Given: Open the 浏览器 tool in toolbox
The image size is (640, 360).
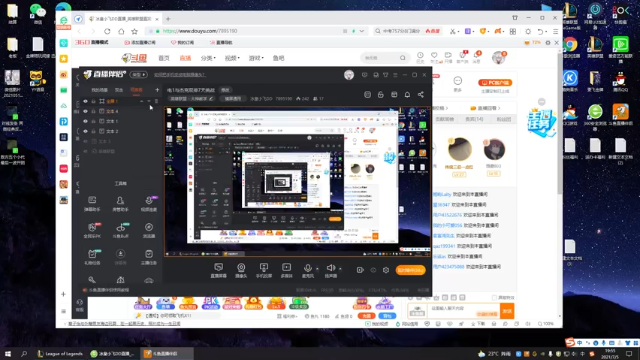Looking at the screenshot, I should point(149,230).
